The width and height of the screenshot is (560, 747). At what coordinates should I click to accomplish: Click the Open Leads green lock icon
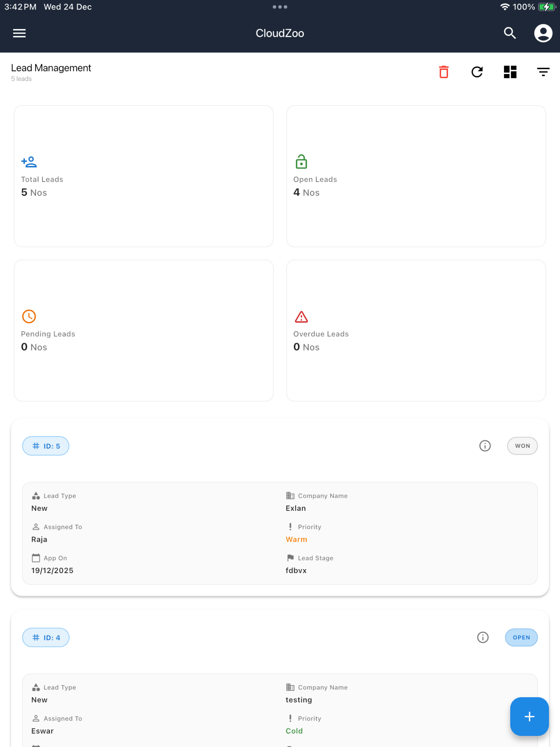click(301, 162)
